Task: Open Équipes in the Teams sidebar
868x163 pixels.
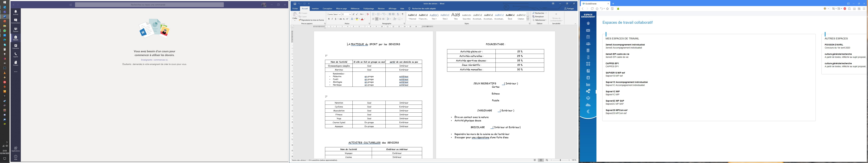Action: pyautogui.click(x=16, y=29)
